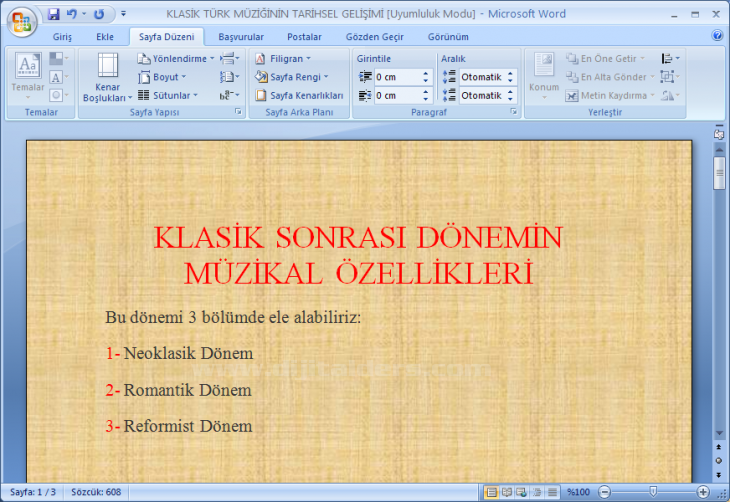Image resolution: width=730 pixels, height=502 pixels.
Task: Switch to the Ekle tab
Action: point(105,37)
